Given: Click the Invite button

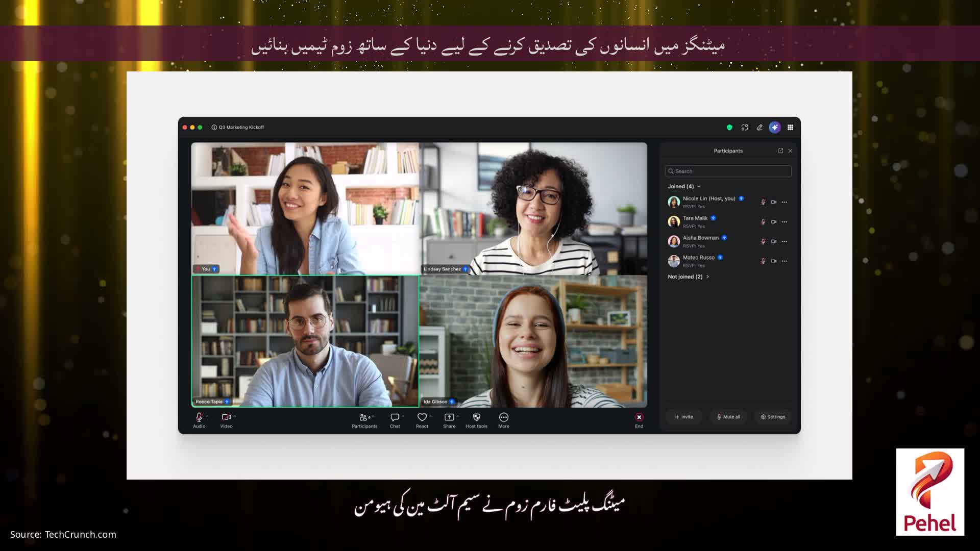Looking at the screenshot, I should pos(684,417).
